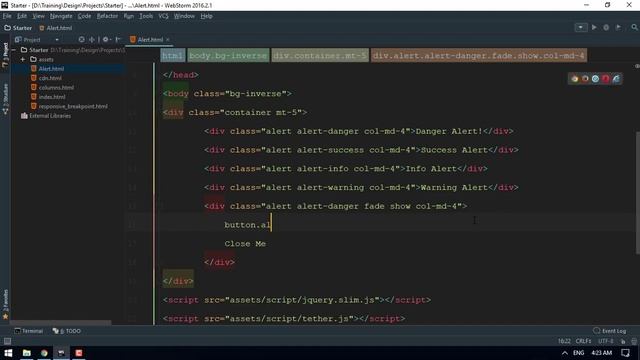This screenshot has width=640, height=360.
Task: Select External Libraries node
Action: click(46, 116)
